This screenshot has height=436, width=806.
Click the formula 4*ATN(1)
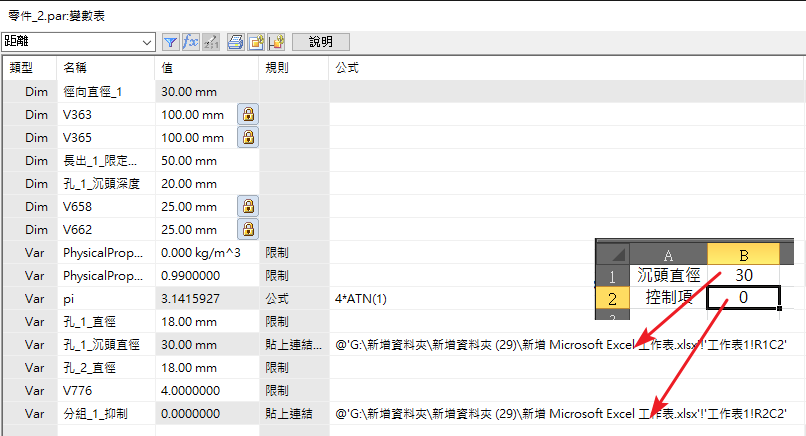[x=361, y=299]
